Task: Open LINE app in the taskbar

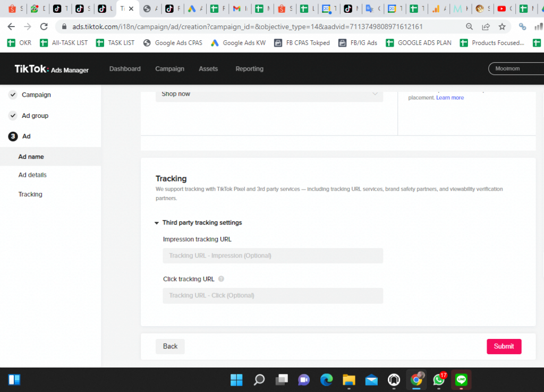Action: click(461, 379)
